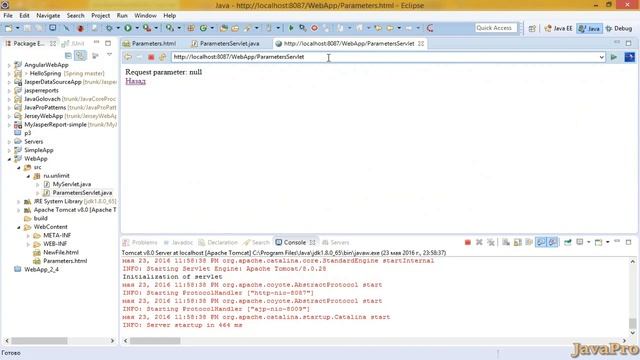640x360 pixels.
Task: Open the Project menu
Action: pyautogui.click(x=100, y=16)
